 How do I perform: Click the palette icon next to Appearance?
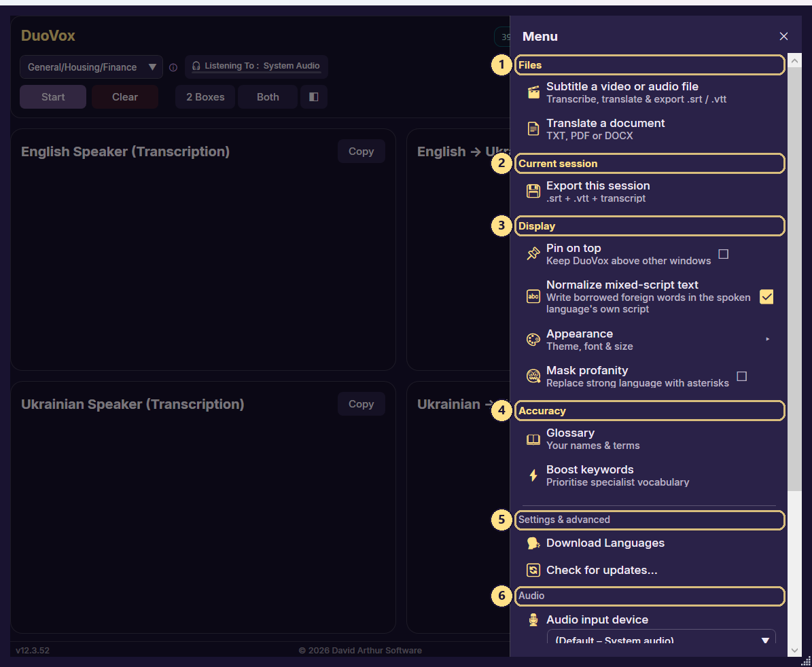coord(533,340)
